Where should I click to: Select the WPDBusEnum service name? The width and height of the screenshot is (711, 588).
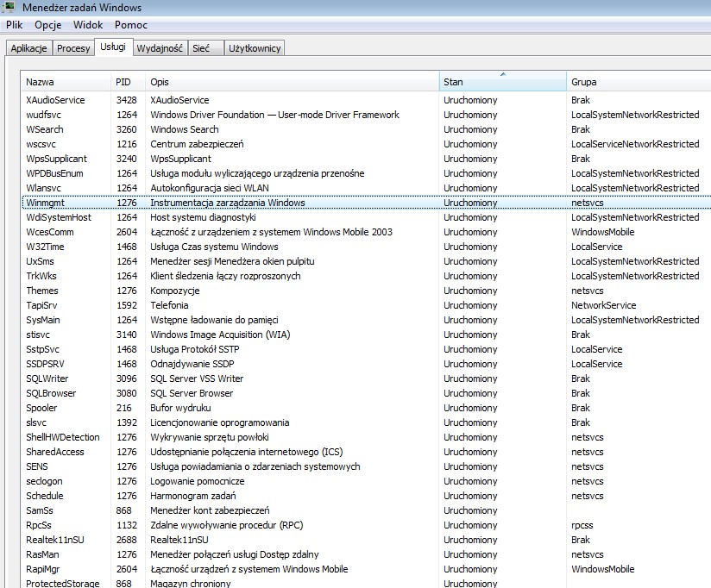pos(54,173)
